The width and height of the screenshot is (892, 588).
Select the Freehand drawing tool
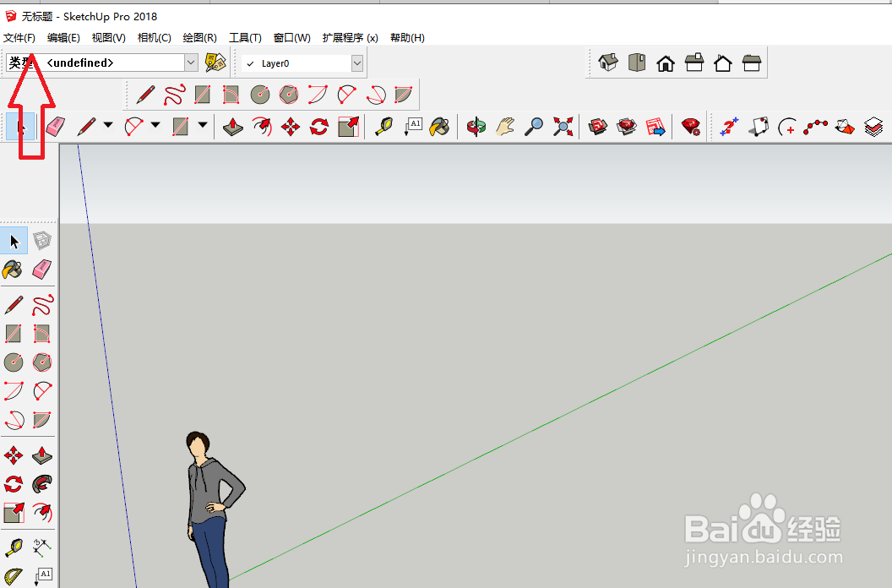(x=41, y=304)
